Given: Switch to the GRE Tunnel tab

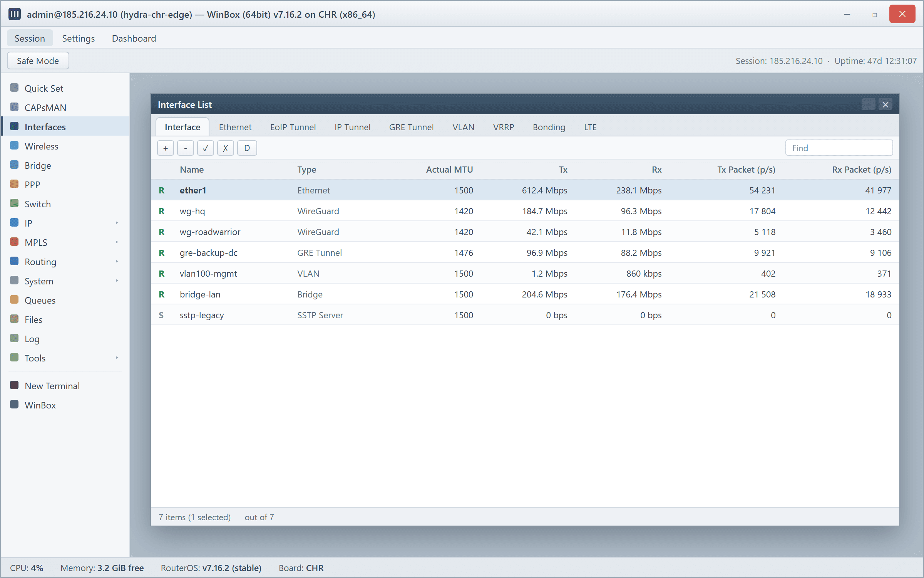Looking at the screenshot, I should click(x=411, y=127).
